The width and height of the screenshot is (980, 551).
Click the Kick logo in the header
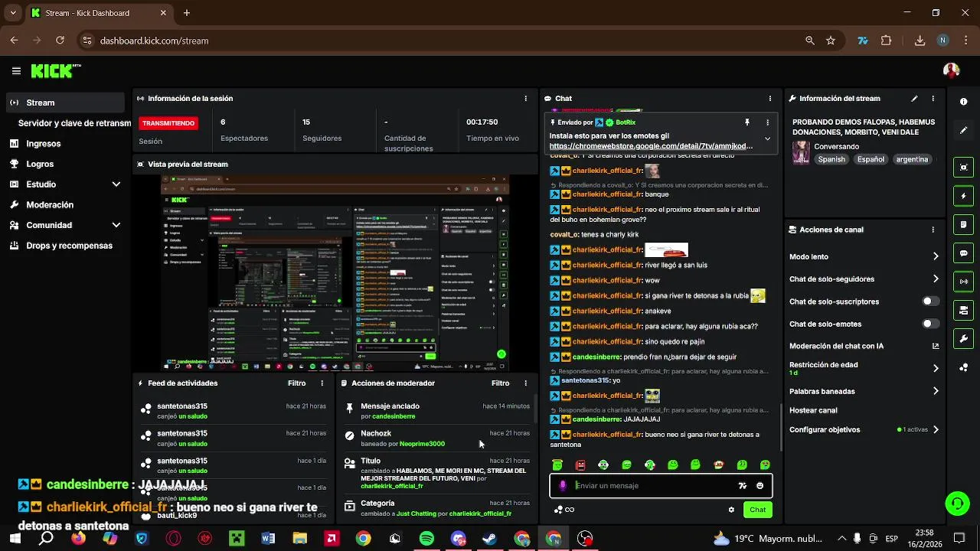pyautogui.click(x=55, y=71)
